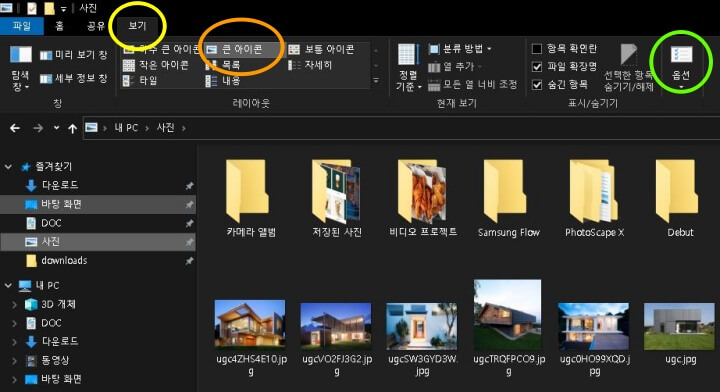Select the Samsung Flow folder
Viewport: 720px width, 392px height.
(508, 198)
